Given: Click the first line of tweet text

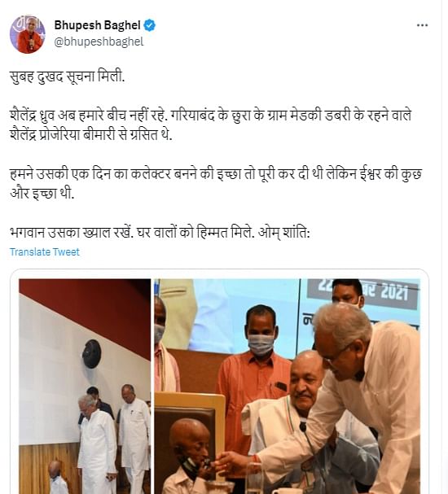Looking at the screenshot, I should 67,77.
